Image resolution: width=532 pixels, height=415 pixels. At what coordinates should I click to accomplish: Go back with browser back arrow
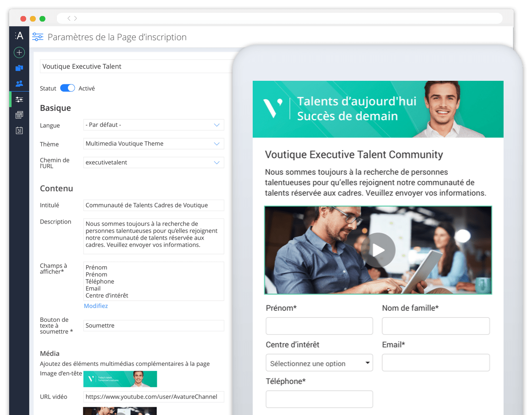69,18
